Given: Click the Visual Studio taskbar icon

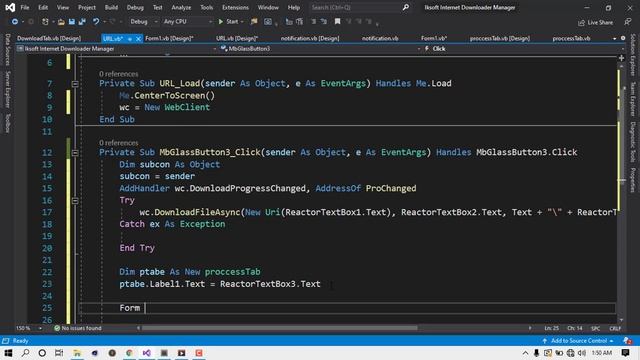Looking at the screenshot, I should [147, 353].
